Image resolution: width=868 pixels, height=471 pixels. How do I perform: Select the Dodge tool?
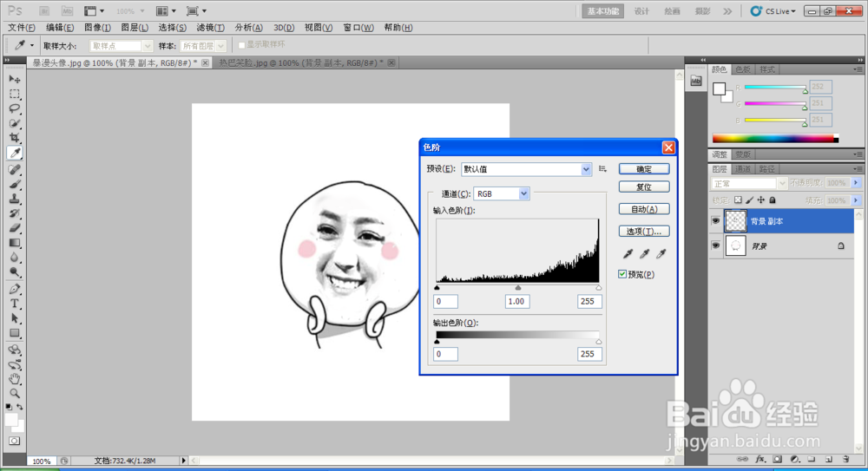point(15,272)
